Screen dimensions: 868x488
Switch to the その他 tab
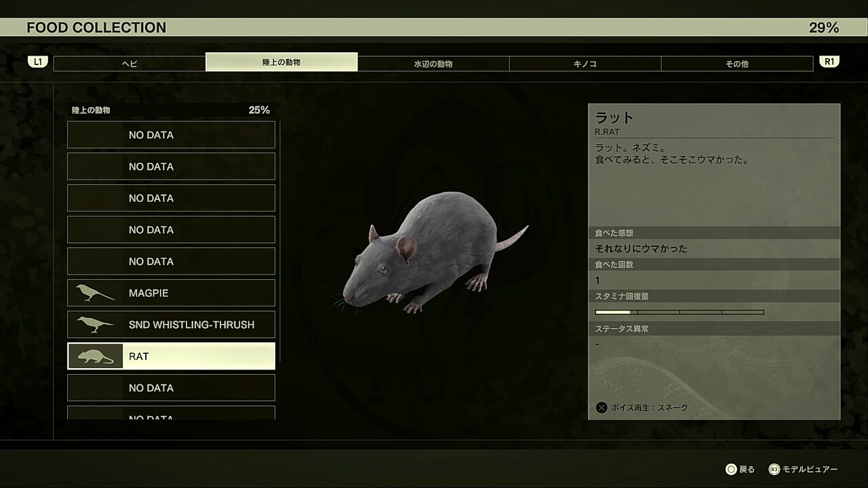[x=737, y=64]
